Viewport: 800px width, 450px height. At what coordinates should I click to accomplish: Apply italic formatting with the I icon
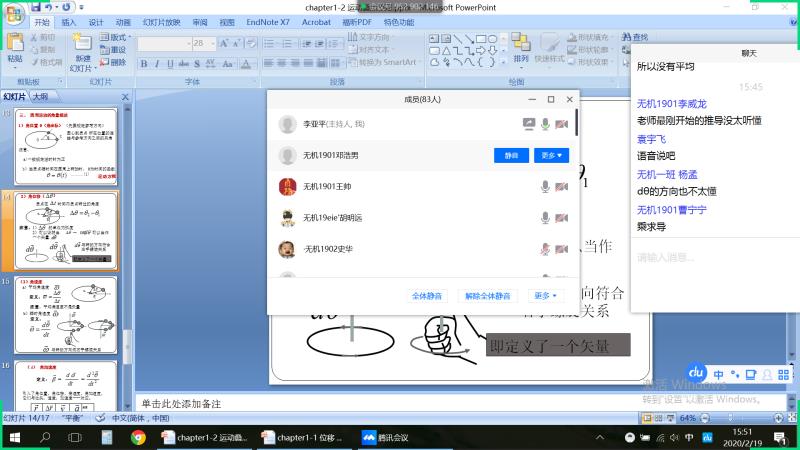tap(157, 64)
